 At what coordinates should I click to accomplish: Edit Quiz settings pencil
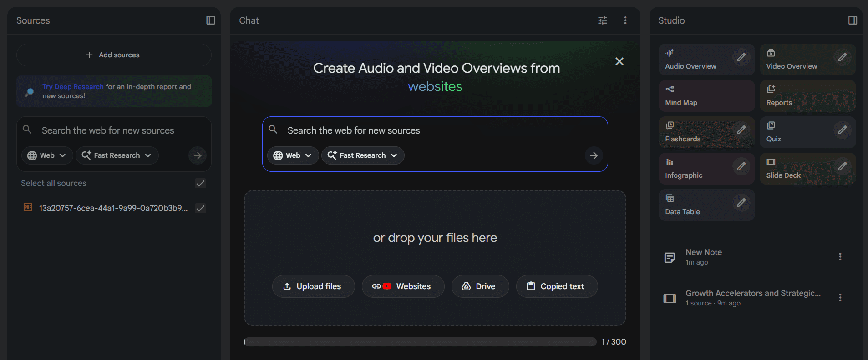click(843, 130)
